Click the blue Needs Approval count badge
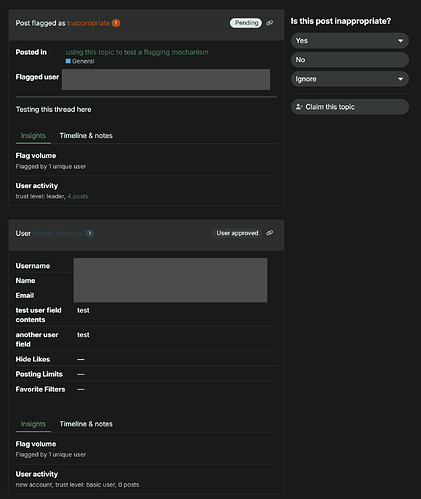The image size is (421, 499). tap(90, 233)
